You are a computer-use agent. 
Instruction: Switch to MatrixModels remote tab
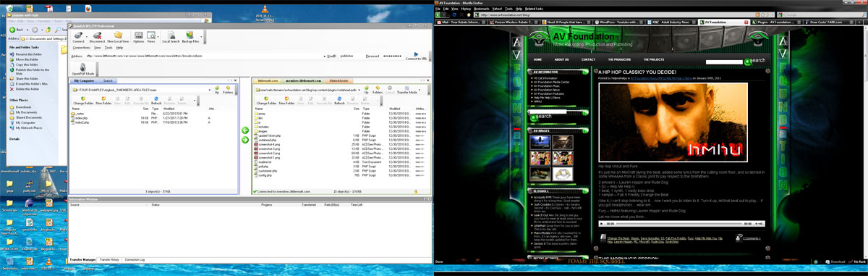point(339,80)
